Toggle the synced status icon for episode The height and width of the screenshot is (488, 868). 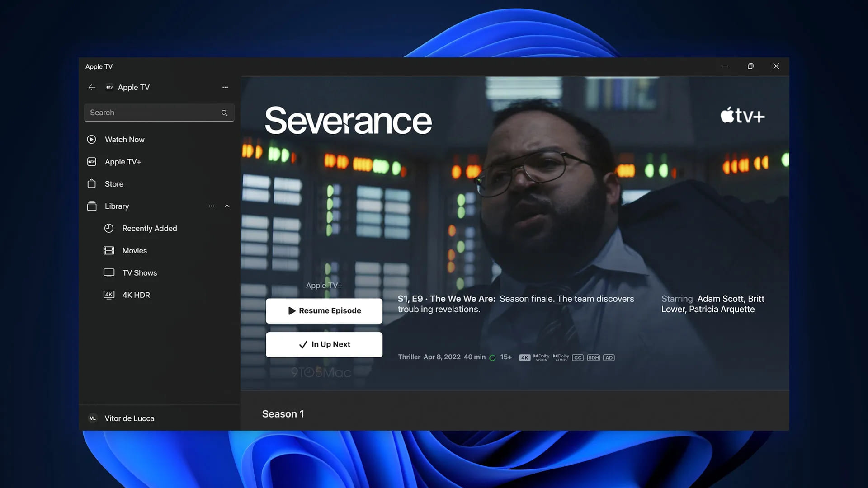(x=492, y=357)
